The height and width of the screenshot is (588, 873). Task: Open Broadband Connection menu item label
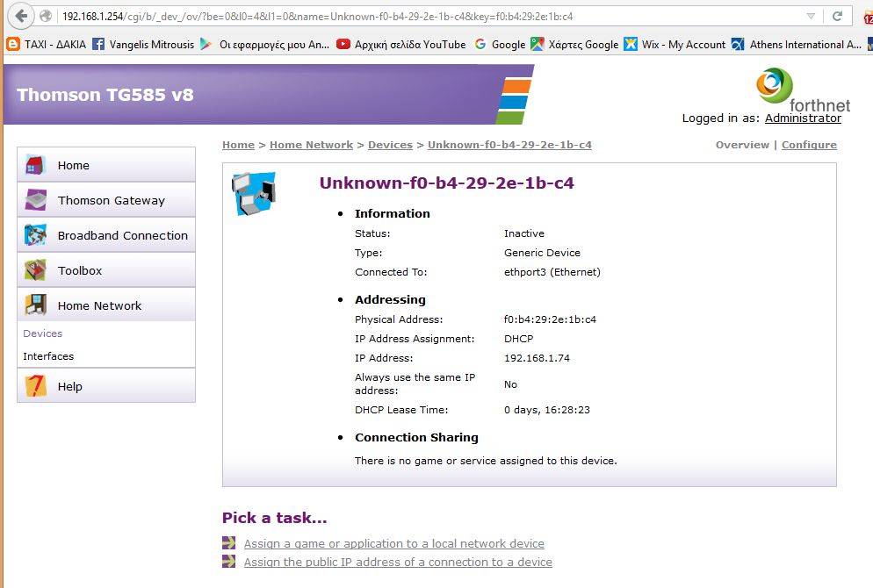(122, 235)
